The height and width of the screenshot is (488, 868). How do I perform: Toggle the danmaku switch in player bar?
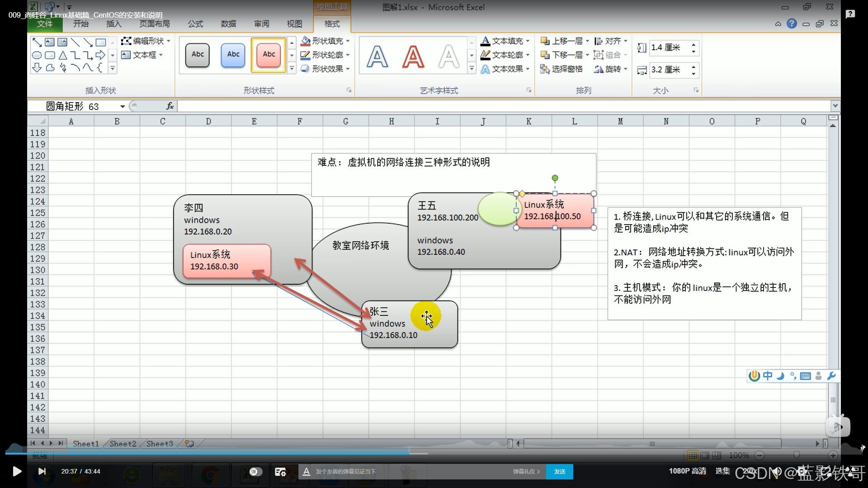[255, 472]
